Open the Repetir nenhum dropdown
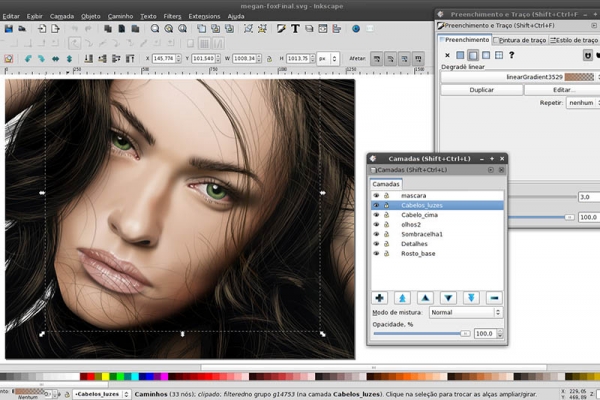 coord(583,103)
